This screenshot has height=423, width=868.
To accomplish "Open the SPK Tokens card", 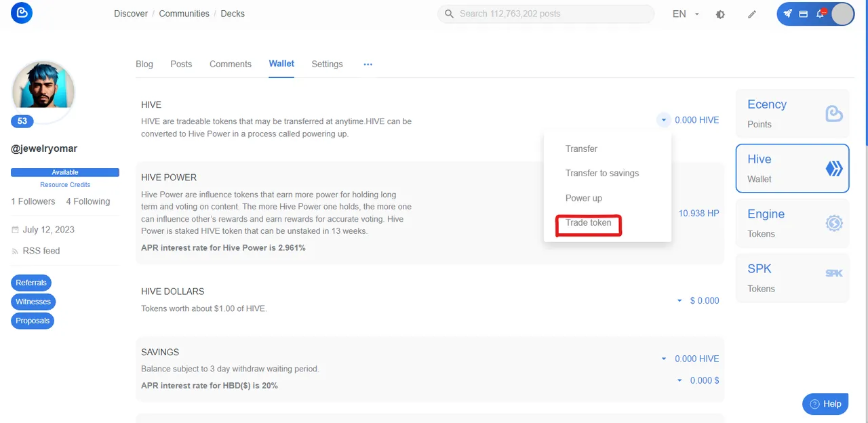I will (x=792, y=278).
